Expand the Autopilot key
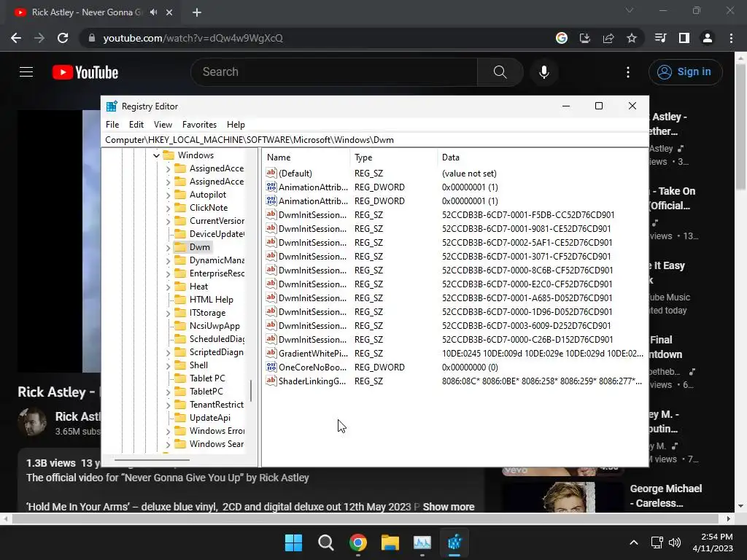Image resolution: width=747 pixels, height=560 pixels. pos(169,195)
